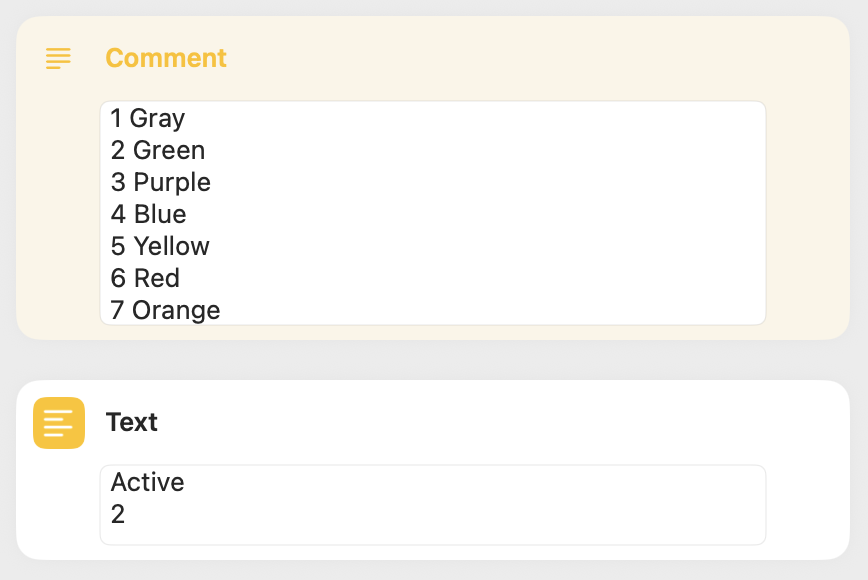868x580 pixels.
Task: Select the Text action title
Action: [x=132, y=422]
